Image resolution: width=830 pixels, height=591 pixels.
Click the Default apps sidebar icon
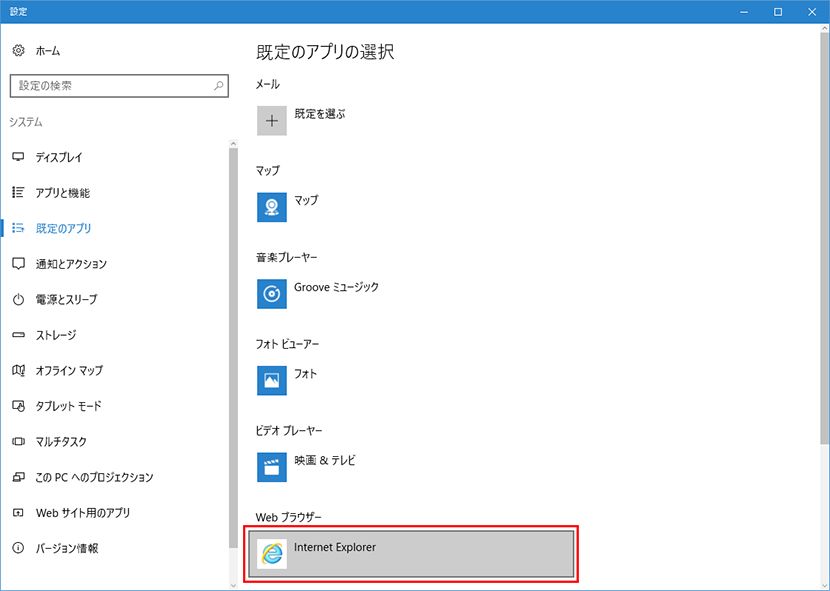tap(19, 228)
